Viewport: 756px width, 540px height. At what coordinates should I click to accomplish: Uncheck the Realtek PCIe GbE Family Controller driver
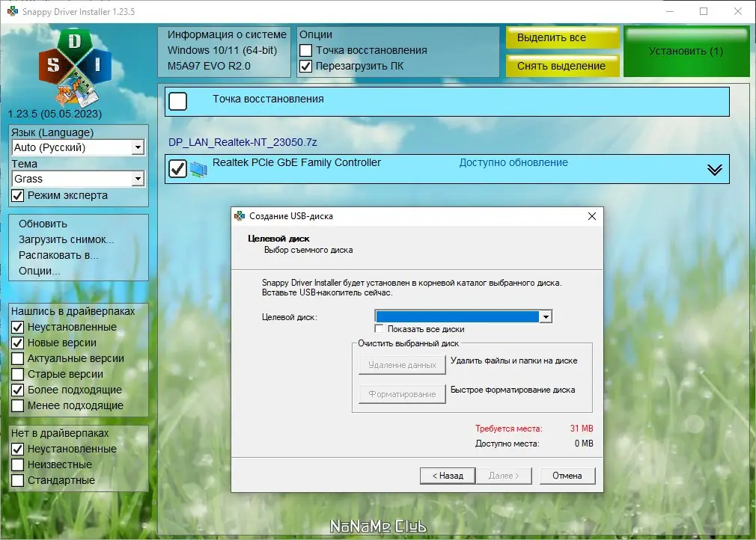(x=177, y=168)
